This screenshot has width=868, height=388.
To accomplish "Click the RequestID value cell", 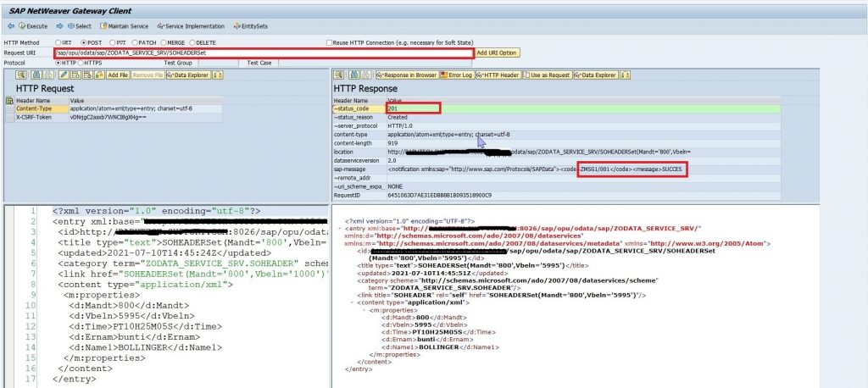I will [x=583, y=196].
